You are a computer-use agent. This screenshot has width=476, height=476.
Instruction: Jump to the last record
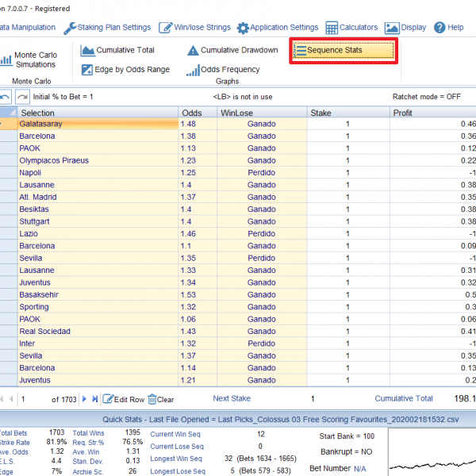[x=96, y=399]
